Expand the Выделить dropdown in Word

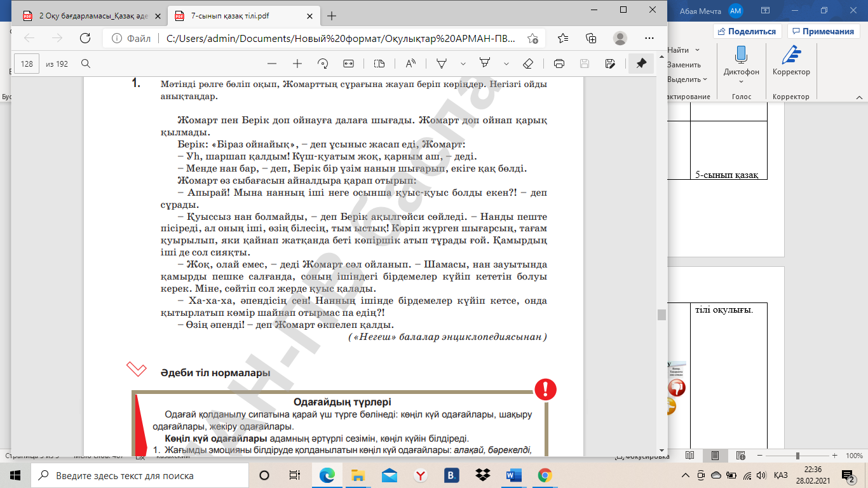coord(705,79)
